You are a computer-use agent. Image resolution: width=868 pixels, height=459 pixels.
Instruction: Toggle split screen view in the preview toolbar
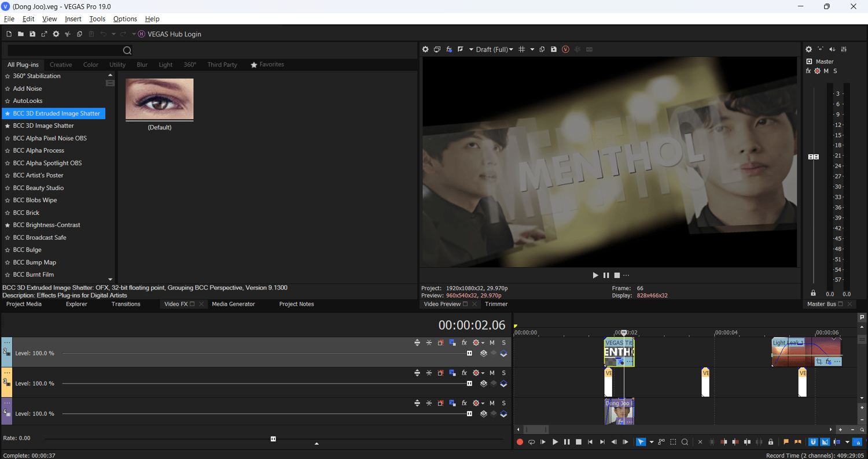[x=461, y=50]
